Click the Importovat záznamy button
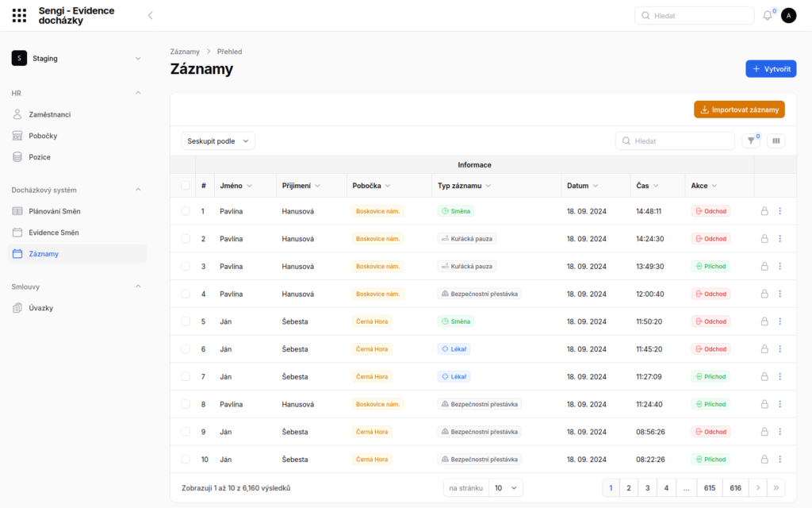This screenshot has width=812, height=508. [738, 110]
